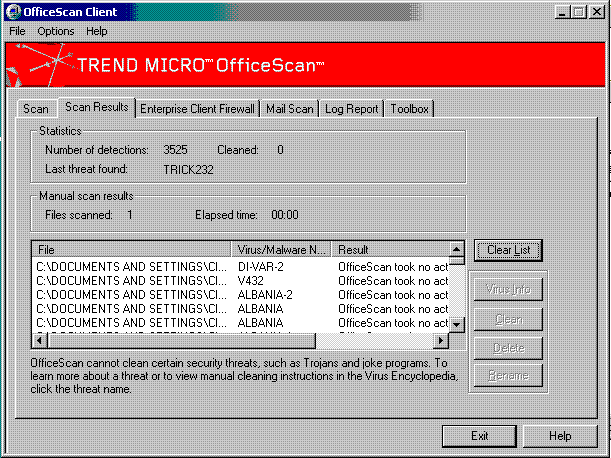This screenshot has width=611, height=458.
Task: Open the File menu
Action: click(18, 31)
